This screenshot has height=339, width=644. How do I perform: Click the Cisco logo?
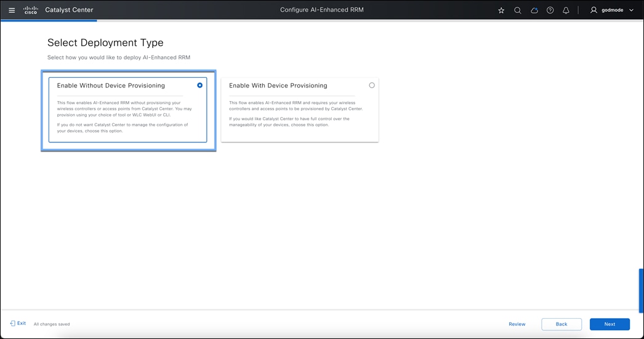point(31,10)
